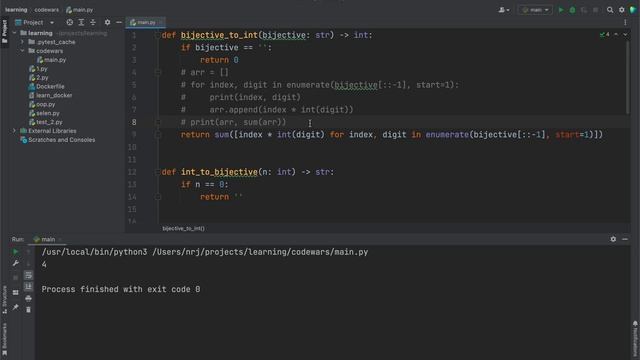Image resolution: width=640 pixels, height=360 pixels.
Task: Open the user account icon menu
Action: 504,10
